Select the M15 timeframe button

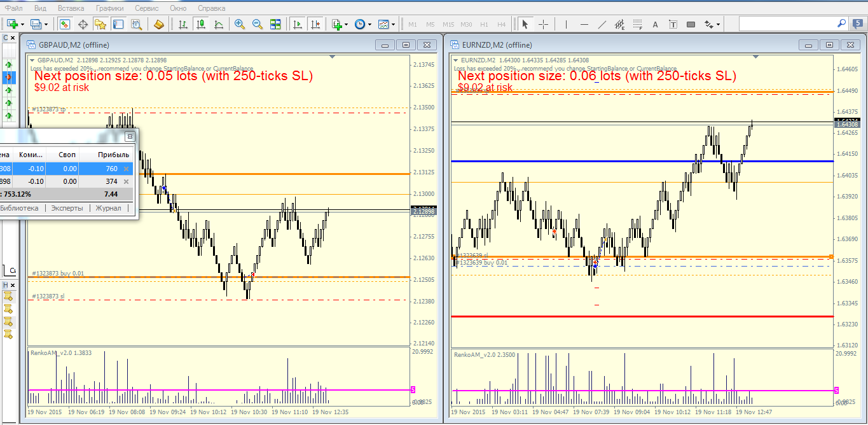pyautogui.click(x=448, y=24)
